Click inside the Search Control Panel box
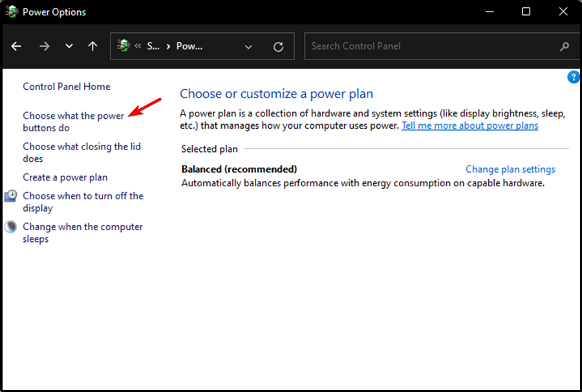The width and height of the screenshot is (582, 392). 388,46
